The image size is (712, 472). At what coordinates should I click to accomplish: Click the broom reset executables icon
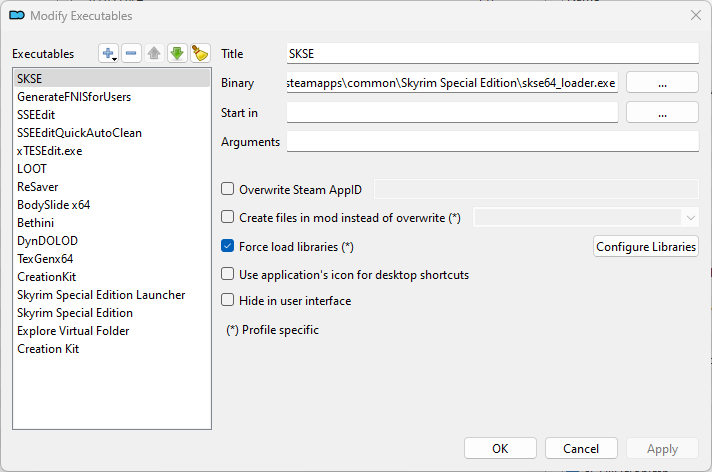200,53
